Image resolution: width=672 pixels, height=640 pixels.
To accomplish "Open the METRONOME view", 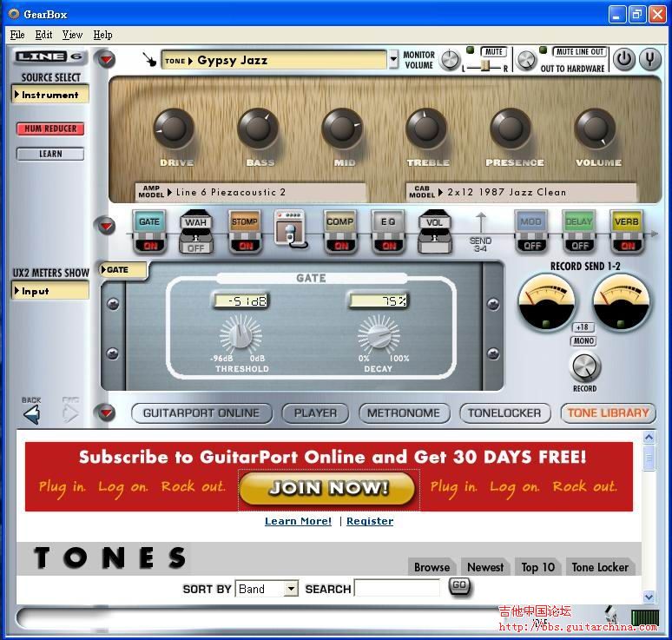I will pyautogui.click(x=404, y=413).
